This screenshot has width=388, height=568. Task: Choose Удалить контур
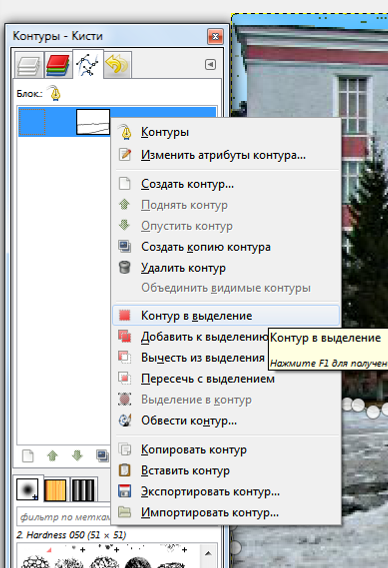pos(226,268)
